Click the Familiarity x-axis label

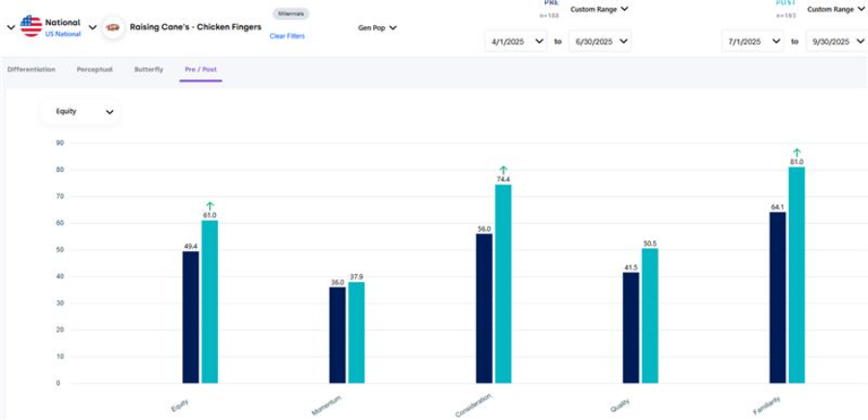tap(767, 406)
